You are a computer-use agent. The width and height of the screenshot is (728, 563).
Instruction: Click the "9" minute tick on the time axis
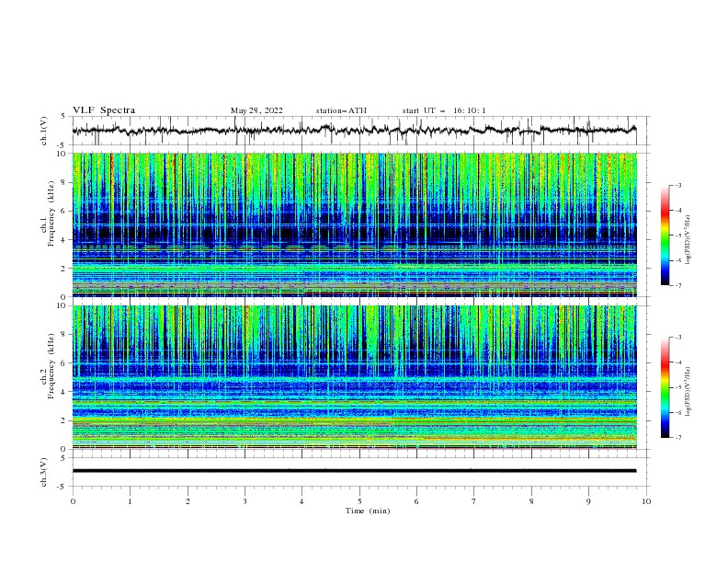[x=588, y=501]
